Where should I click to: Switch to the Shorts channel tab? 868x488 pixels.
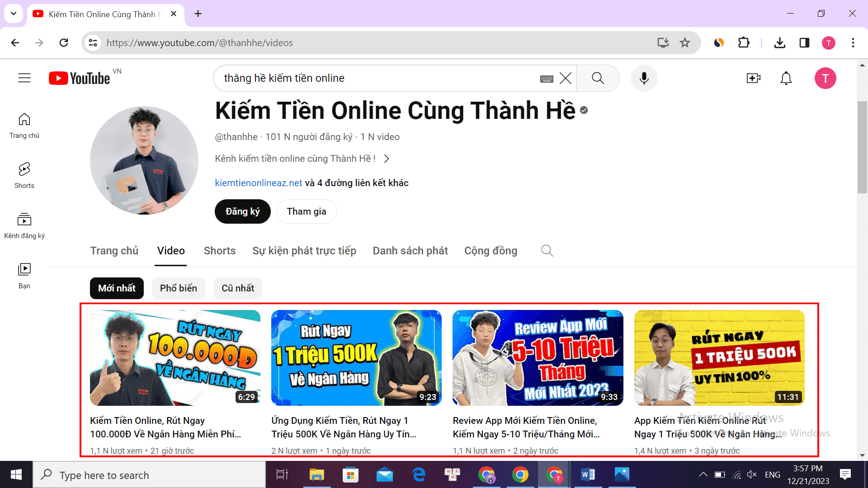tap(220, 251)
